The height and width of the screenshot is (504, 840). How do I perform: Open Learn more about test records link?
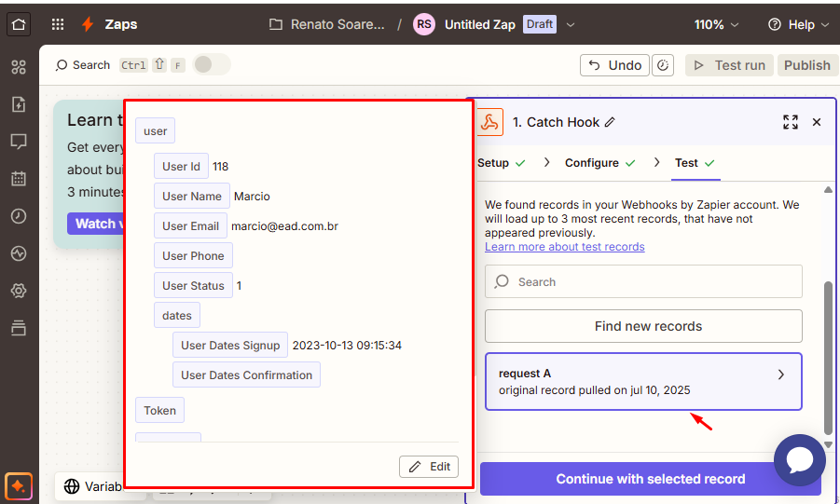coord(565,247)
